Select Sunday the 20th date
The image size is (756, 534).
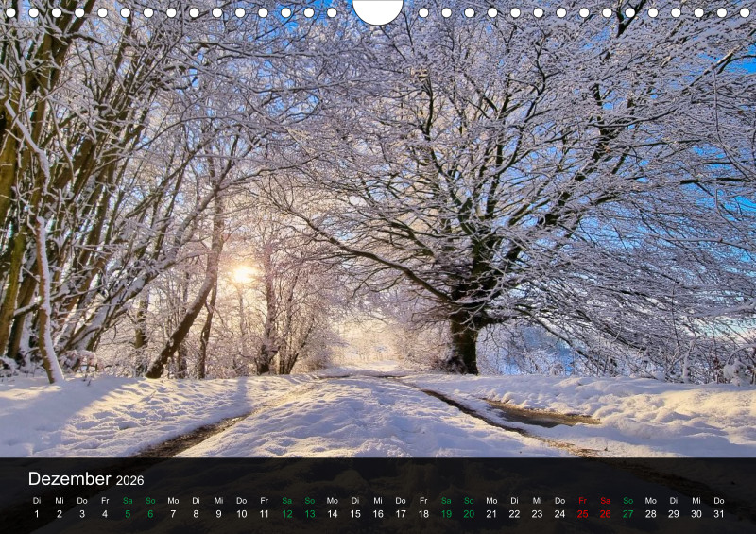click(469, 514)
